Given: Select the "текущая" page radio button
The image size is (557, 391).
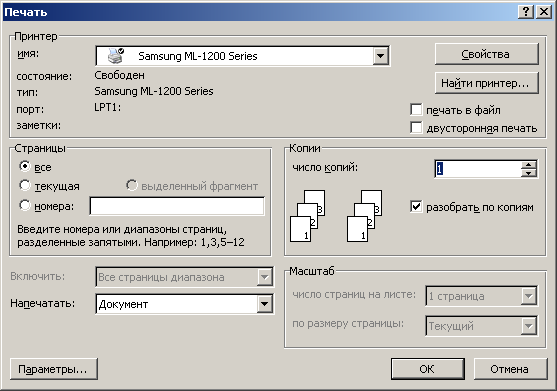Looking at the screenshot, I should [25, 185].
